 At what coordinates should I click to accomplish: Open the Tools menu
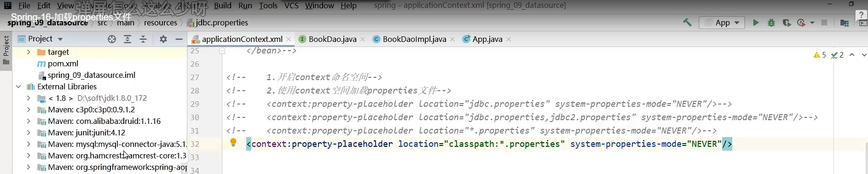click(268, 6)
